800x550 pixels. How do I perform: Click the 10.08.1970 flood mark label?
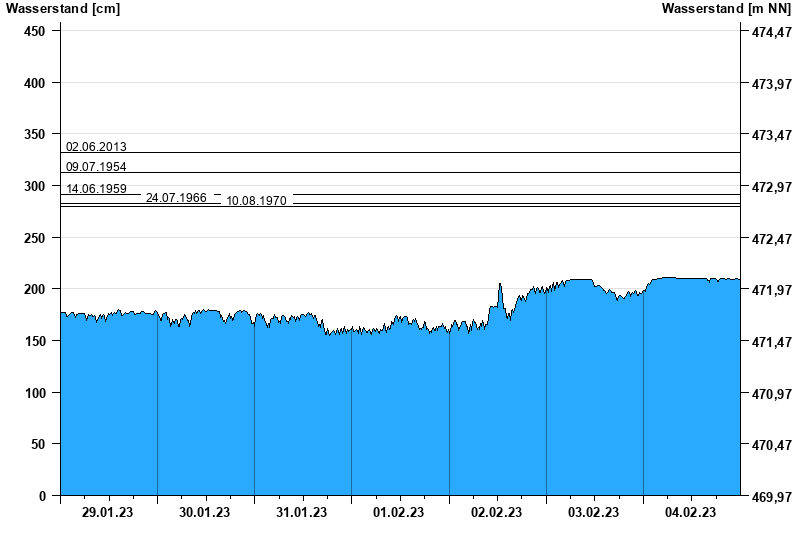click(x=256, y=201)
